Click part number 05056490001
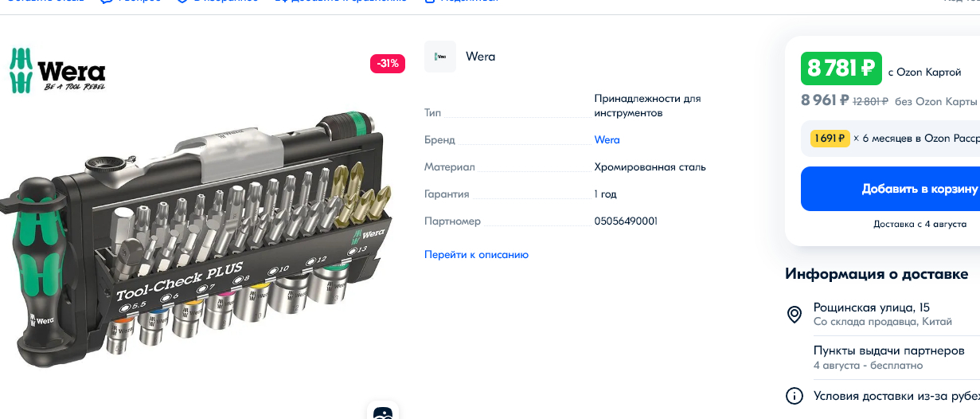 pos(626,221)
